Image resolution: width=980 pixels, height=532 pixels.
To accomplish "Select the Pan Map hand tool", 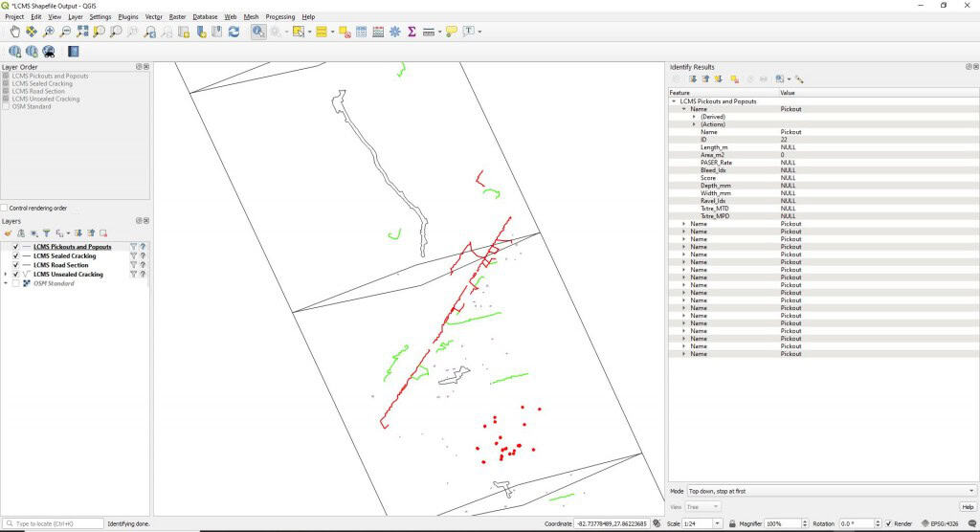I will [x=14, y=32].
